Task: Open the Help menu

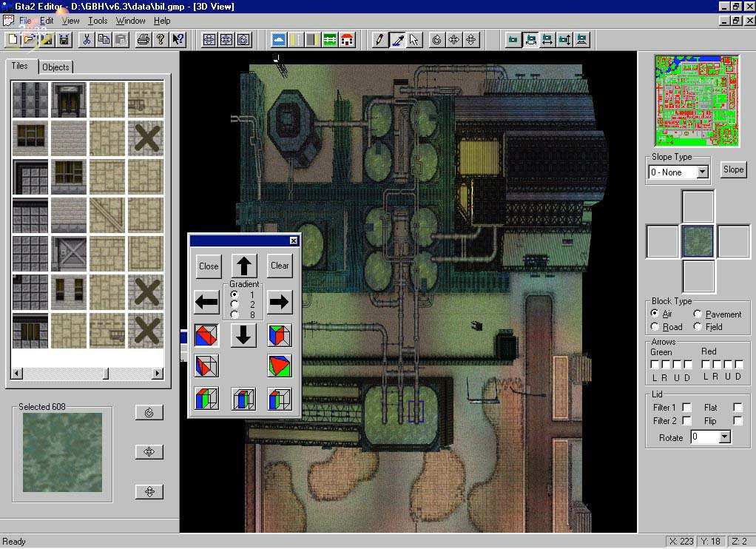Action: click(162, 21)
